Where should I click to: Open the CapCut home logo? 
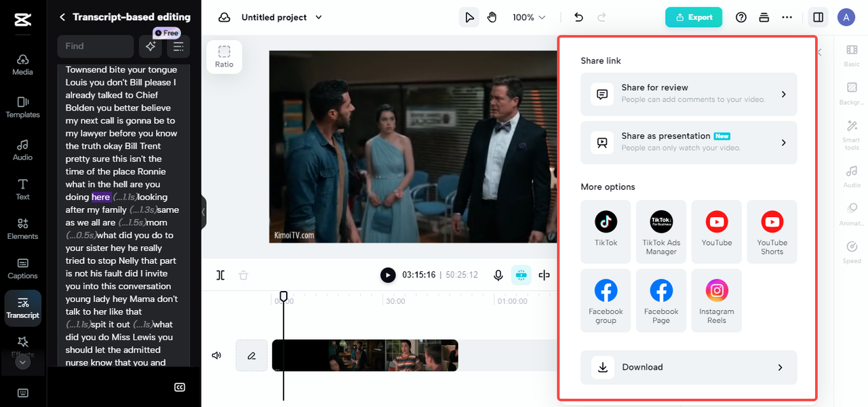22,20
